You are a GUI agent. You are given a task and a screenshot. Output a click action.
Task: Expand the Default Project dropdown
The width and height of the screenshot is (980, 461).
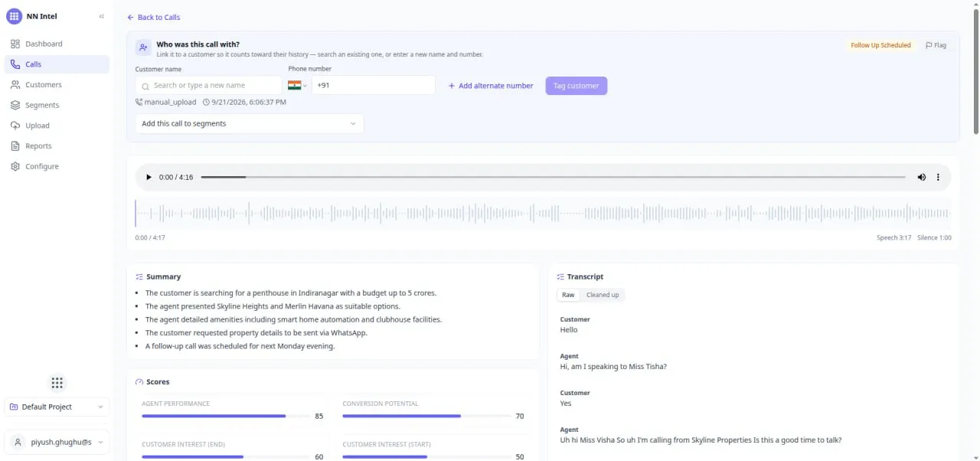click(x=57, y=407)
